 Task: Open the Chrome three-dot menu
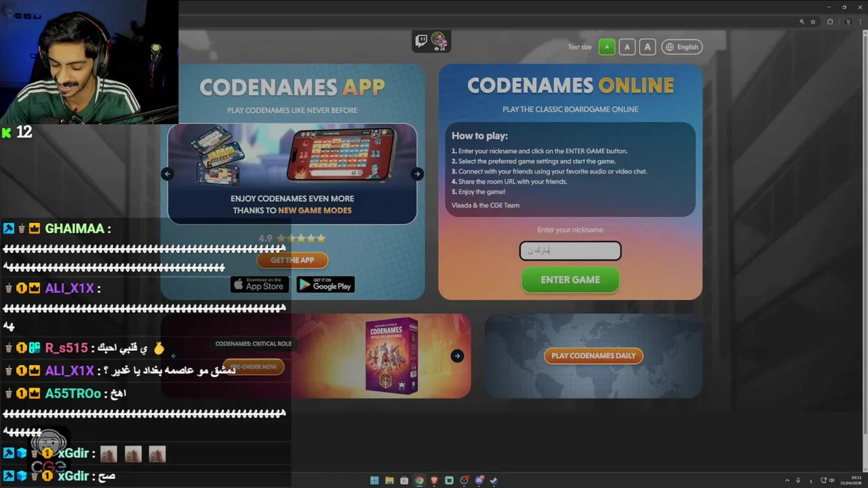click(x=861, y=22)
